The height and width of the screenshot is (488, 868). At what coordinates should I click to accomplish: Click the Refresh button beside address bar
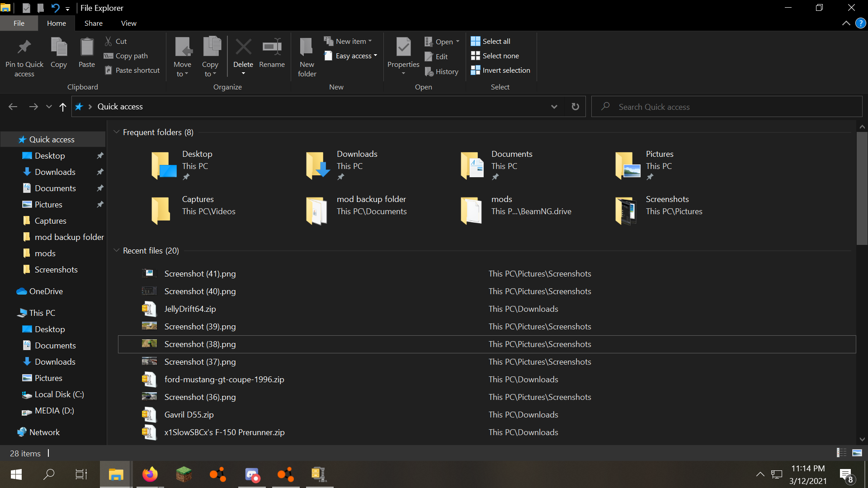[x=575, y=107]
